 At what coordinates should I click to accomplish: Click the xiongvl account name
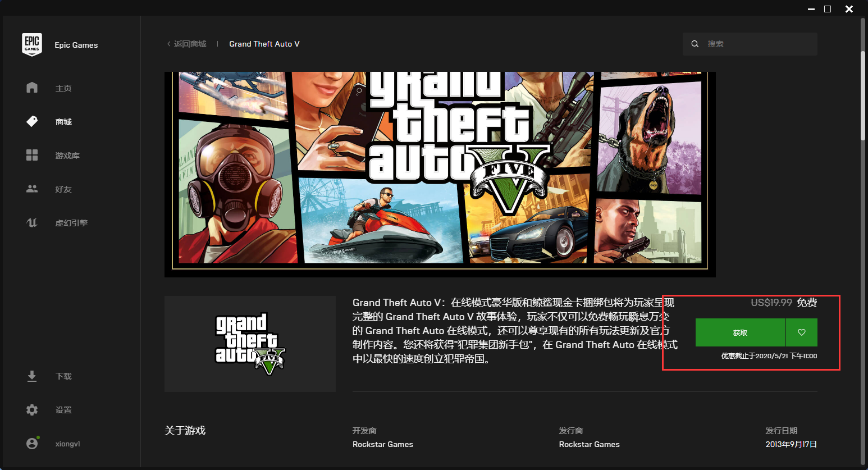pos(67,443)
